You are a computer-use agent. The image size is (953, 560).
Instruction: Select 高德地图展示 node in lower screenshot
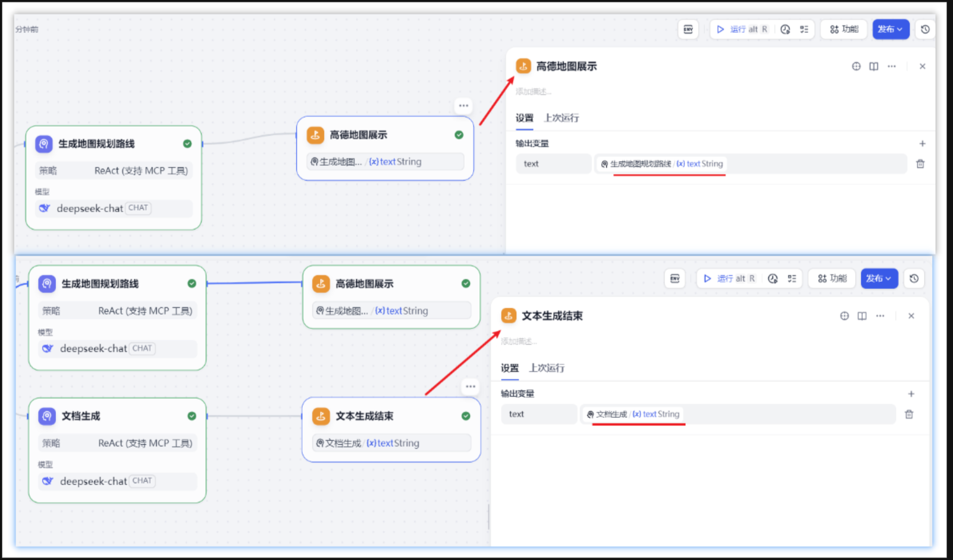[x=391, y=297]
